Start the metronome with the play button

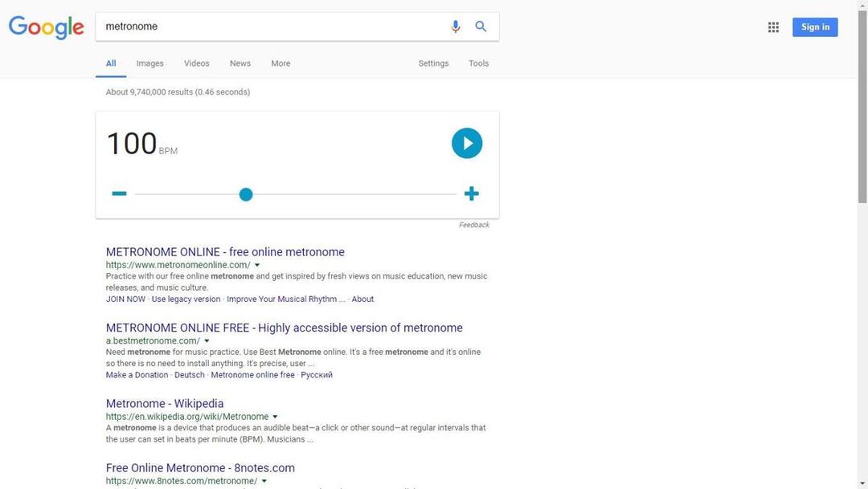(467, 143)
